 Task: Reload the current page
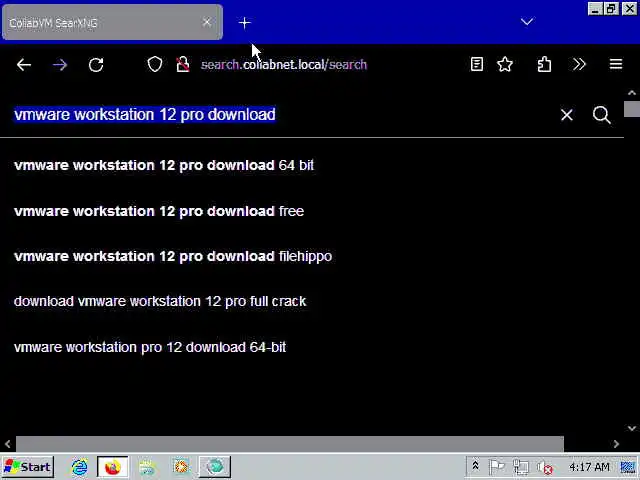[96, 64]
